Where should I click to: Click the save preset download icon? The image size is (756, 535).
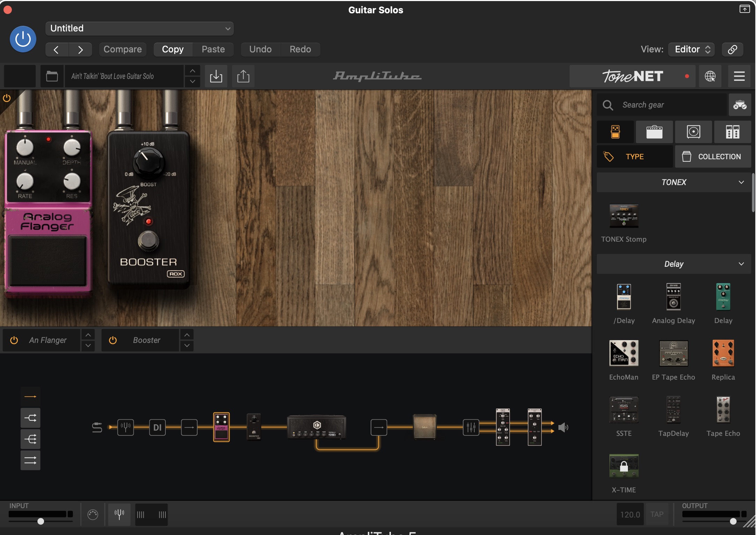(216, 76)
